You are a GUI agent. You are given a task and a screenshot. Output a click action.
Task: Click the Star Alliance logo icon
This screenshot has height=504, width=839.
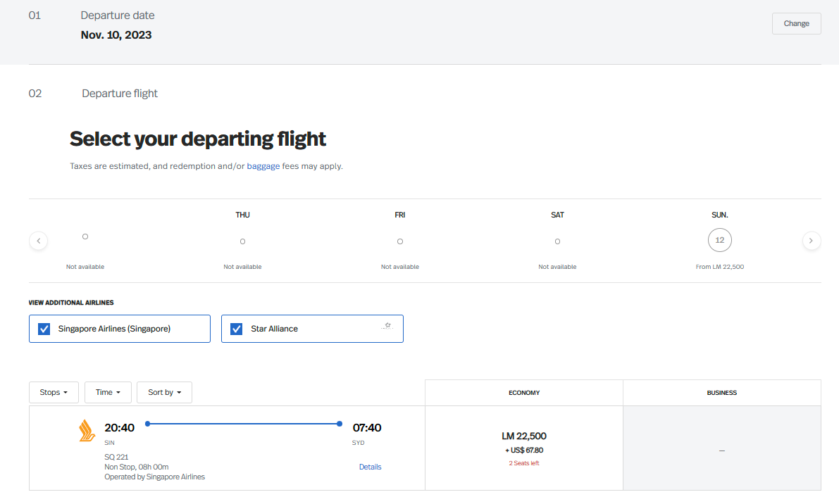[386, 327]
